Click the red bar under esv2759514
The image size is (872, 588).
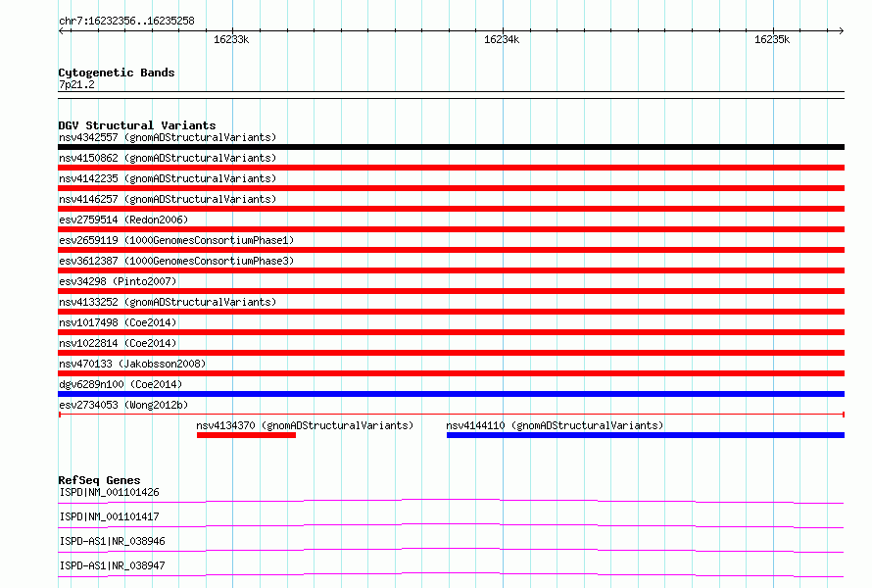451,229
